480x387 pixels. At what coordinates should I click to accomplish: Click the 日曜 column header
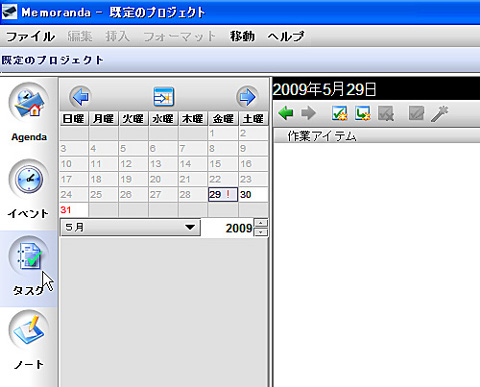click(74, 119)
